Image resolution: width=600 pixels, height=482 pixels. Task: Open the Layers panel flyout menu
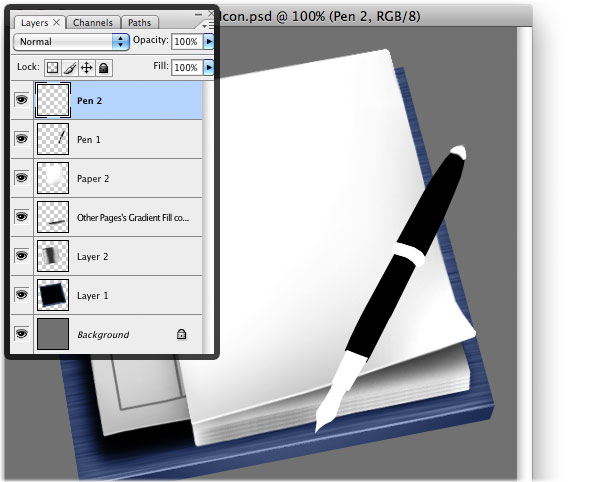[208, 26]
